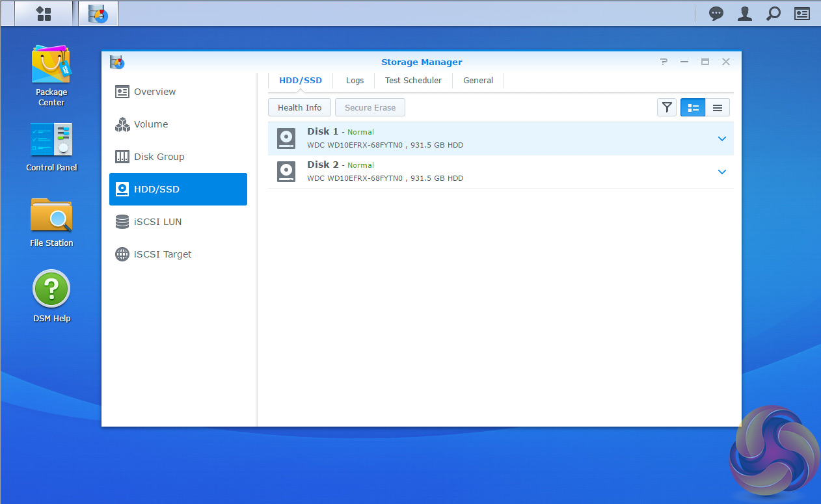Select iSCSI LUN in sidebar

(x=157, y=222)
